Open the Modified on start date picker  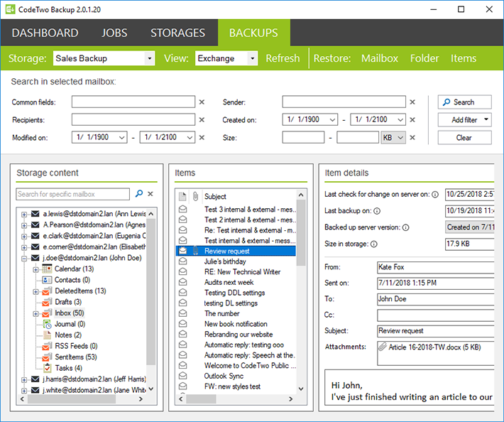click(122, 137)
